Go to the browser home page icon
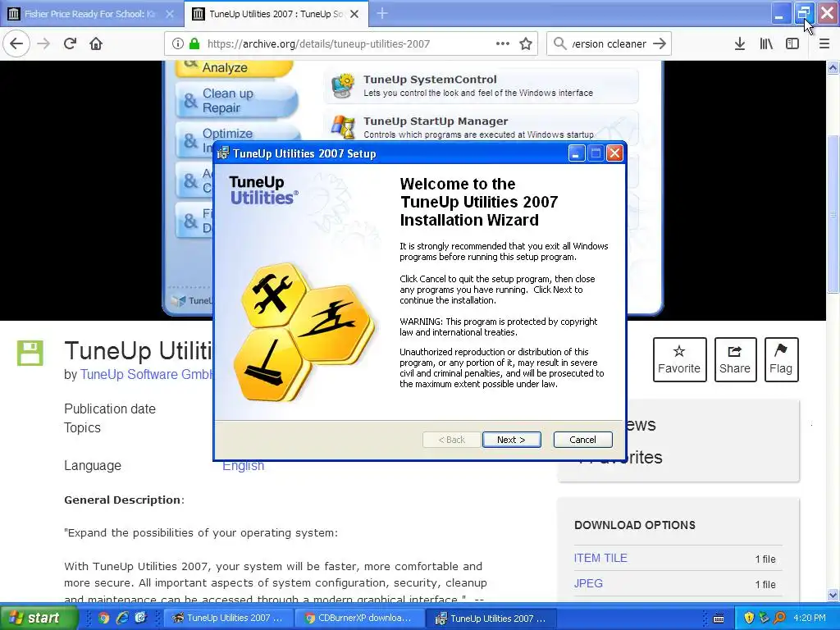 coord(96,43)
